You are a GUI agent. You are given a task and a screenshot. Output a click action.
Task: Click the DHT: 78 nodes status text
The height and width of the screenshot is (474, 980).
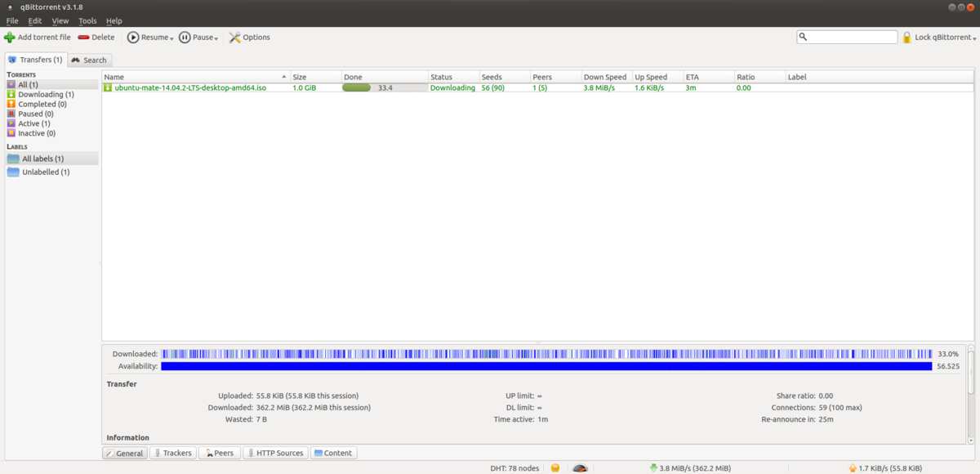click(514, 467)
